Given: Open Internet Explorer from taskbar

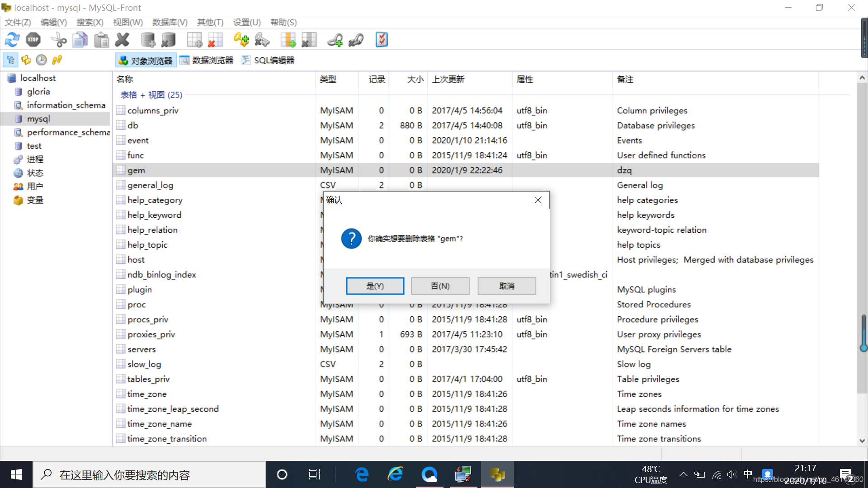Looking at the screenshot, I should (396, 474).
